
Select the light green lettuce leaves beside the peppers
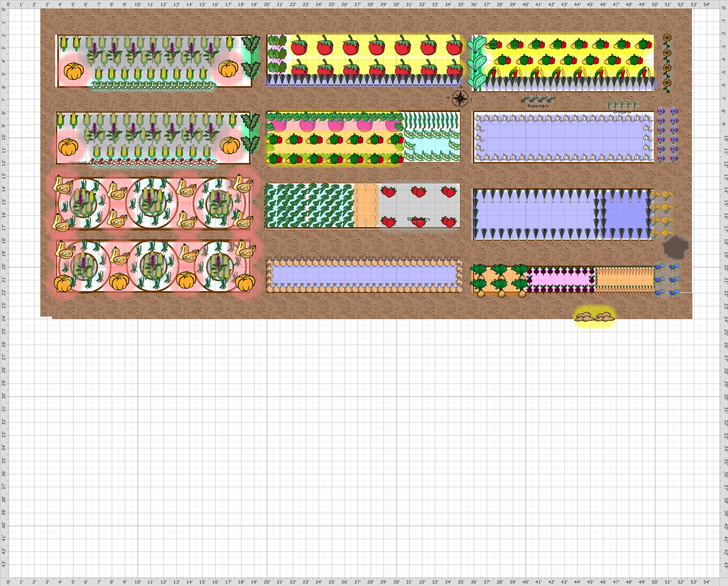click(477, 63)
